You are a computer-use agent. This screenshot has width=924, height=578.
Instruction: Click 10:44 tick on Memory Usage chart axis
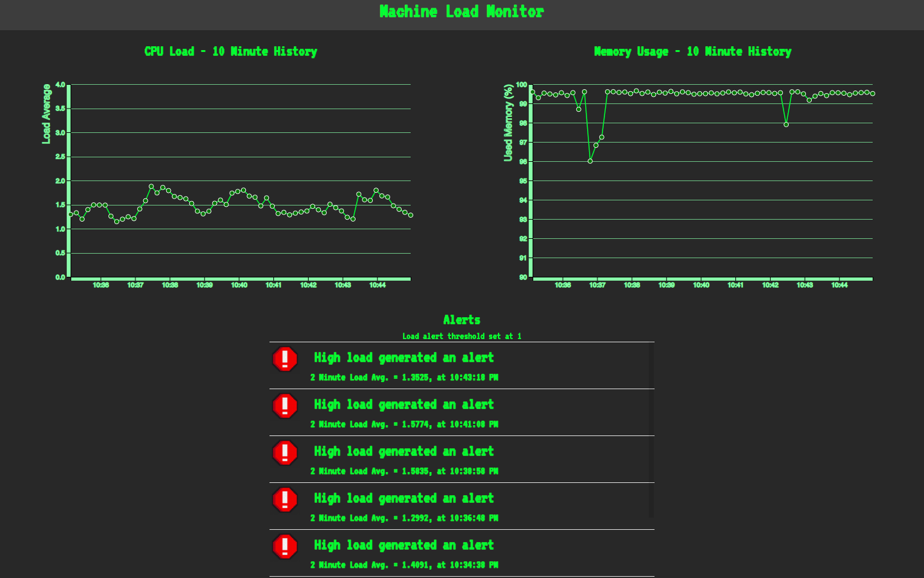[839, 285]
